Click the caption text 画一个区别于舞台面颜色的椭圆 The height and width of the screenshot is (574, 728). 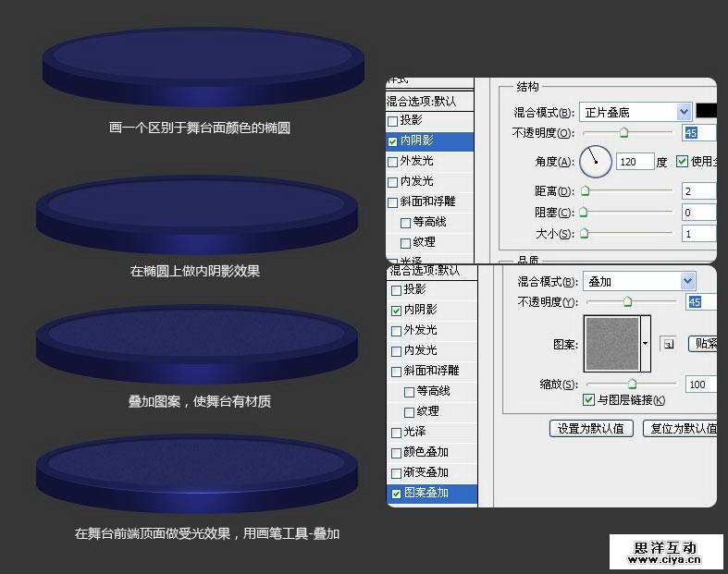pos(200,128)
